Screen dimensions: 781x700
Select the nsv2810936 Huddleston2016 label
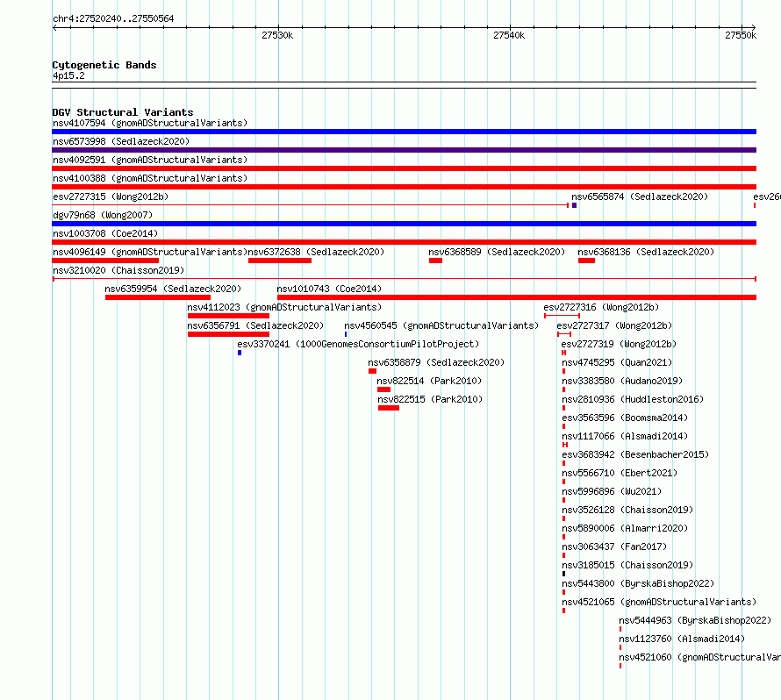point(633,399)
